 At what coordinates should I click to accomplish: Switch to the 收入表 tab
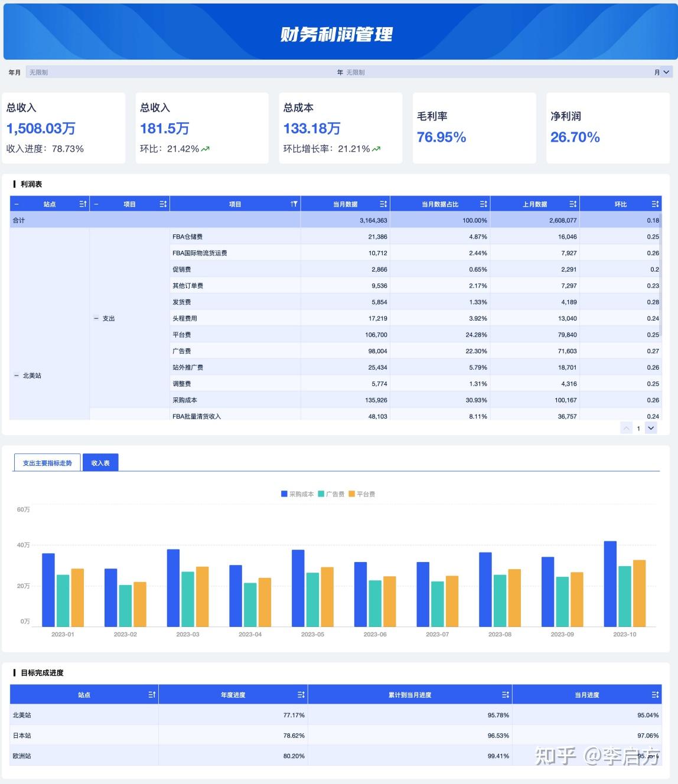[100, 463]
